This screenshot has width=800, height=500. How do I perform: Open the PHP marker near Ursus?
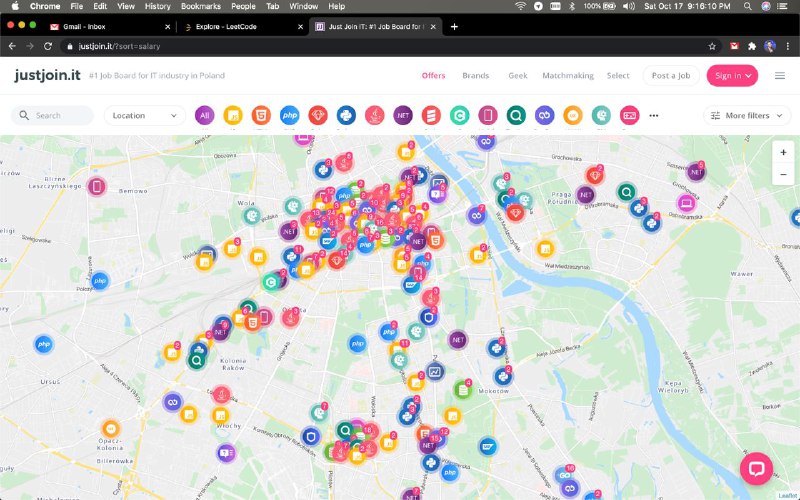[44, 344]
